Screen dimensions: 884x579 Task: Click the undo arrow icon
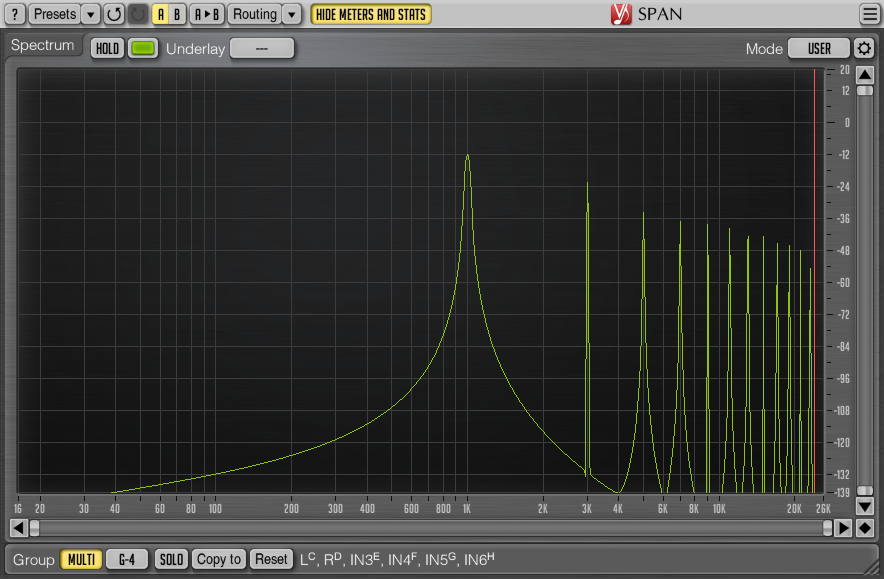(x=114, y=14)
